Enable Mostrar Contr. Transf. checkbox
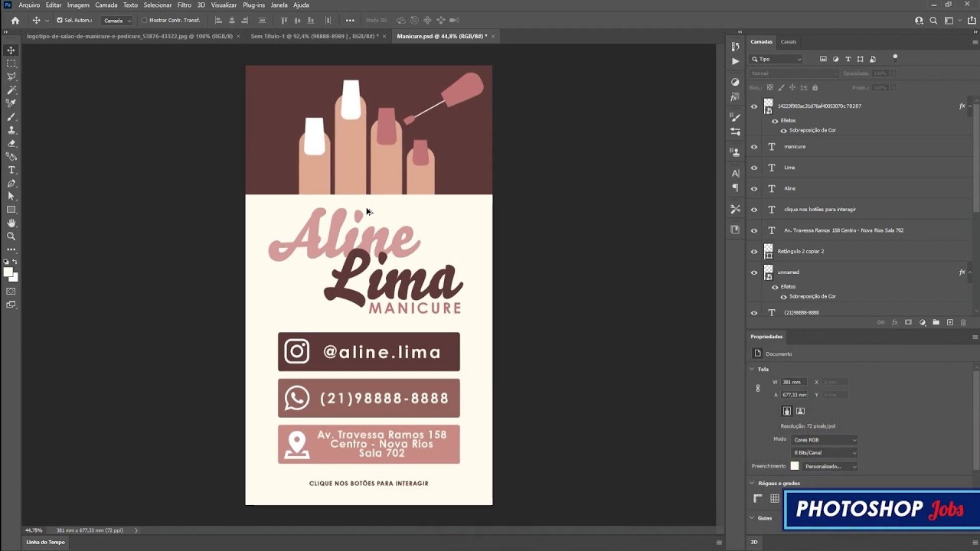Screen dimensions: 980x551 pyautogui.click(x=144, y=21)
